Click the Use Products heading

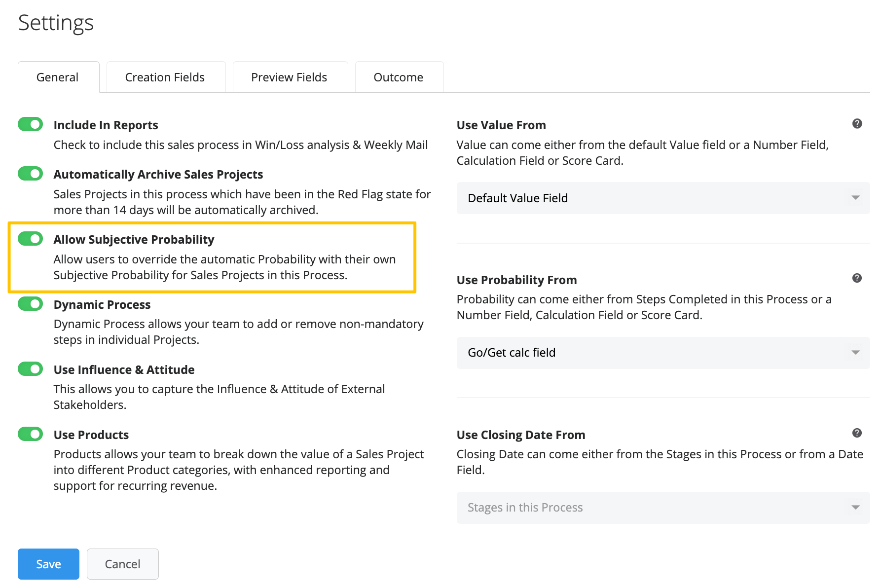coord(91,435)
